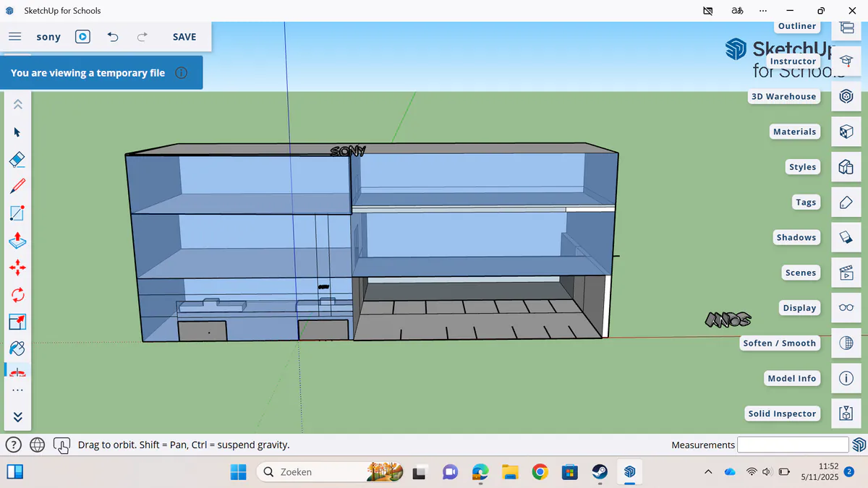Choose the Eraser tool

coord(18,159)
